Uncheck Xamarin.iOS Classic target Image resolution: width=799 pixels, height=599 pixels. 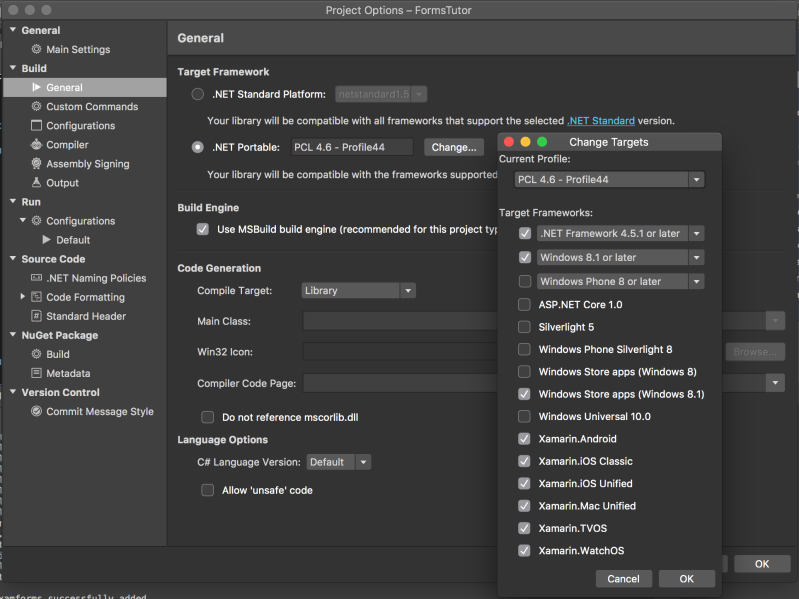(x=524, y=461)
